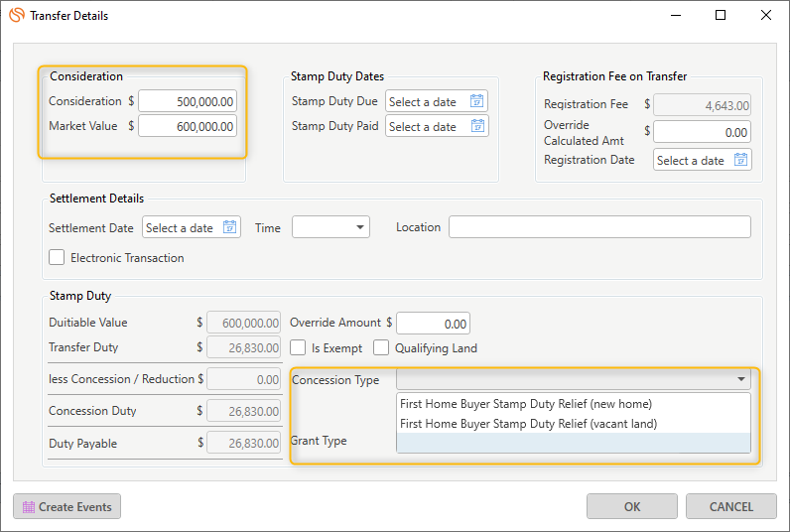The width and height of the screenshot is (790, 532).
Task: Click the Registration Fee value 4,643.00
Action: click(x=702, y=105)
